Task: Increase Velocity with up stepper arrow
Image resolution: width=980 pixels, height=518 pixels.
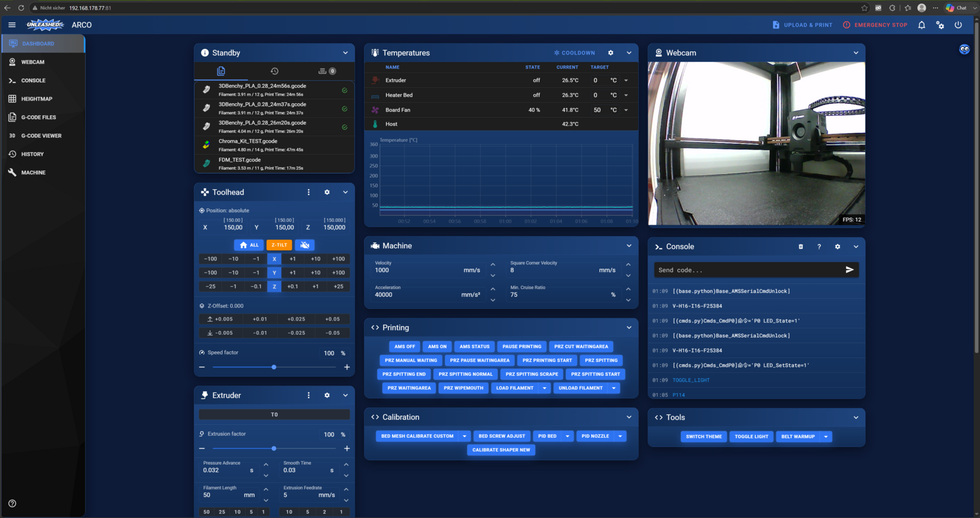Action: pos(492,265)
